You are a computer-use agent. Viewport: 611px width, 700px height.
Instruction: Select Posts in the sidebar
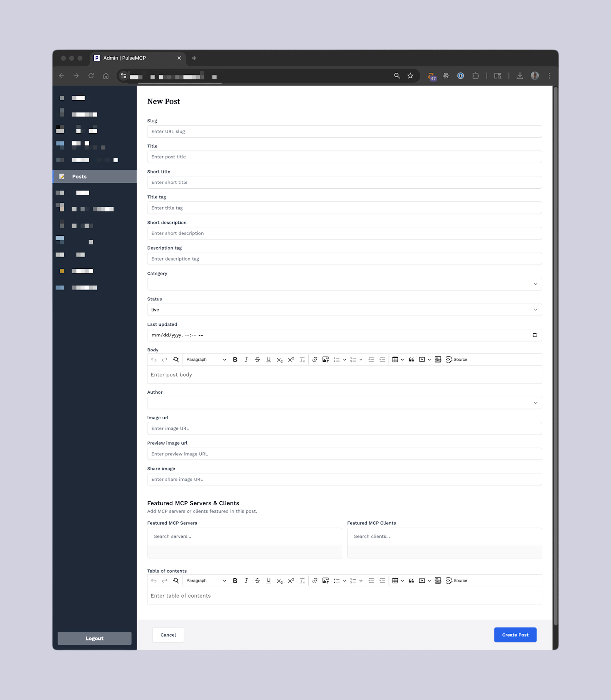(95, 177)
